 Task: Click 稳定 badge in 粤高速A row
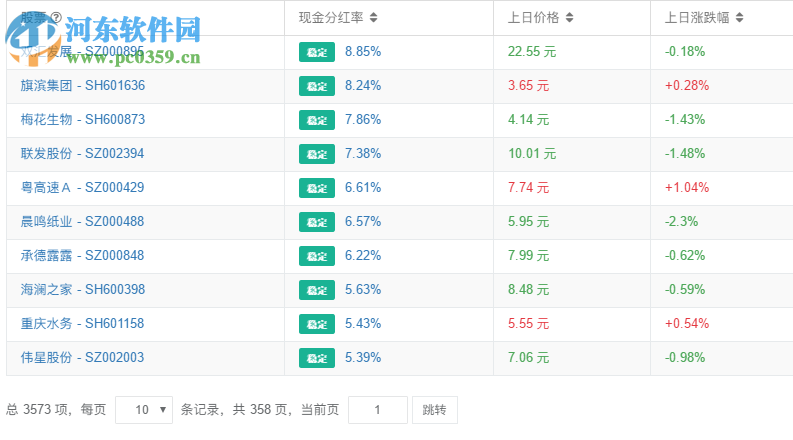(x=317, y=188)
